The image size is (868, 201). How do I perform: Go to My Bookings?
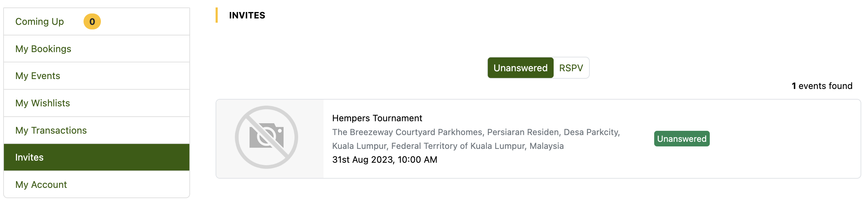[x=43, y=49]
